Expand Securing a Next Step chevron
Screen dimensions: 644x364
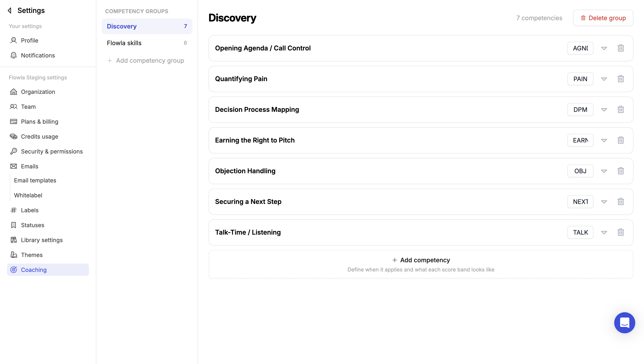point(604,202)
